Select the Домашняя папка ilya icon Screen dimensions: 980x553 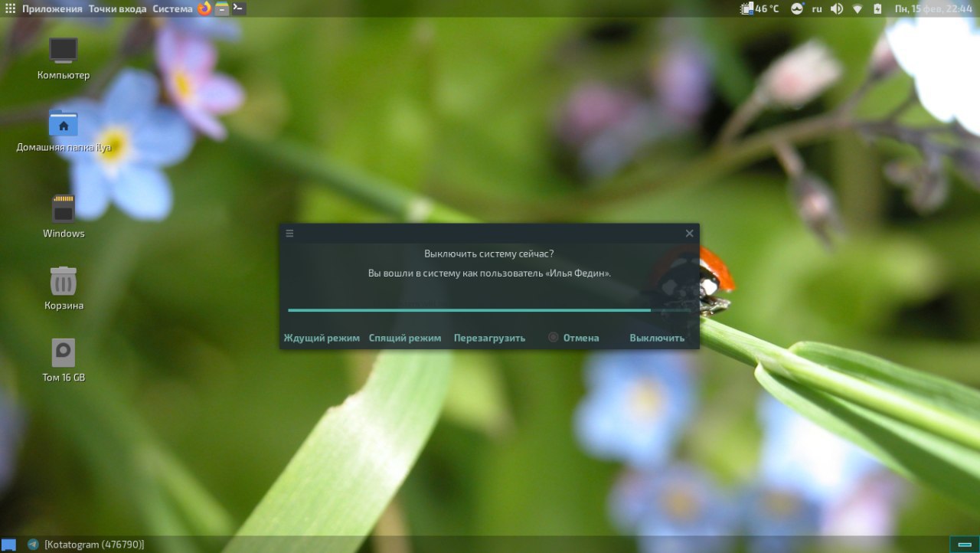[x=64, y=130]
